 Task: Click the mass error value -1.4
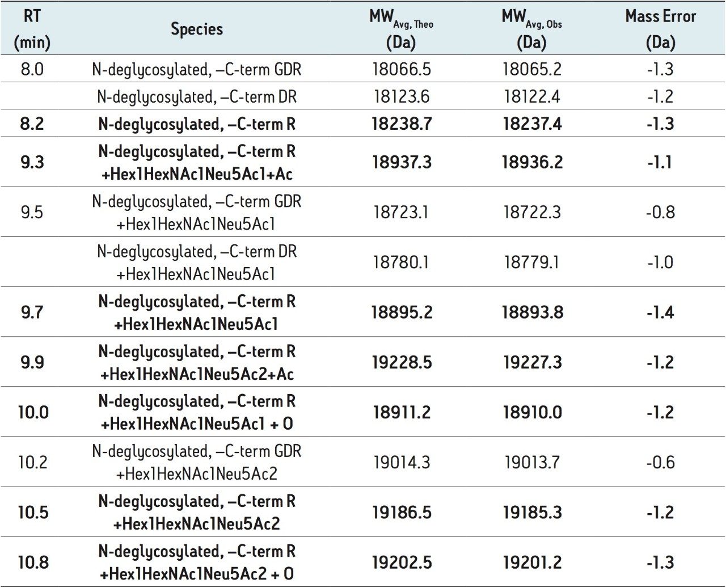tap(660, 312)
